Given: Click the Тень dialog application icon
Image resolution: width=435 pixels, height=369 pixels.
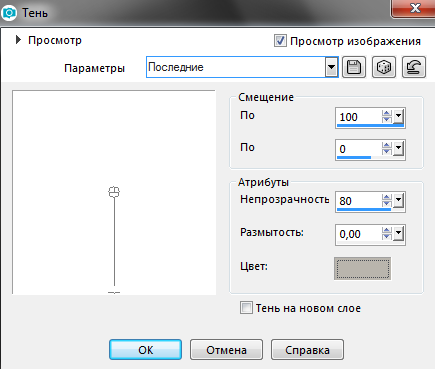Looking at the screenshot, I should [x=9, y=13].
